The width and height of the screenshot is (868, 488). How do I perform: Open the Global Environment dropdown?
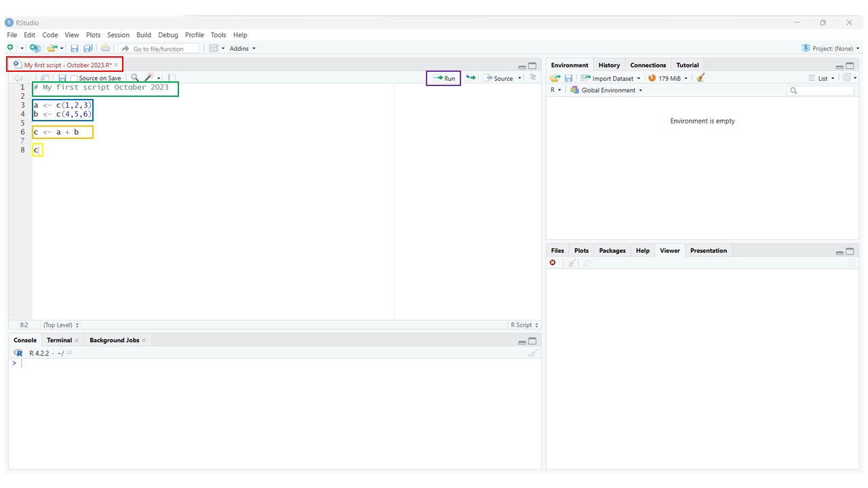tap(606, 90)
